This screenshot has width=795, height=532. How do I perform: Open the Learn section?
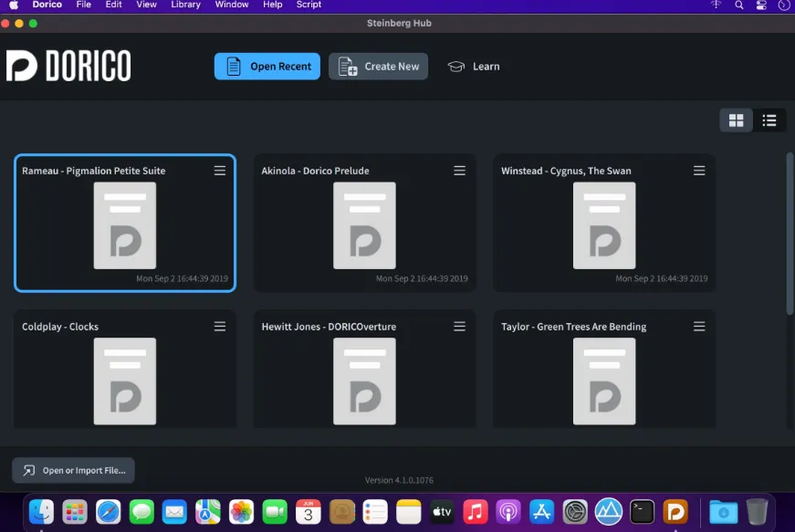(474, 67)
